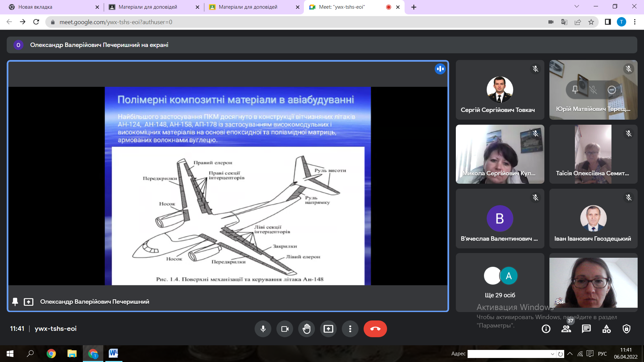Click the Ще 29 осіб tile
The height and width of the screenshot is (362, 644).
[500, 283]
